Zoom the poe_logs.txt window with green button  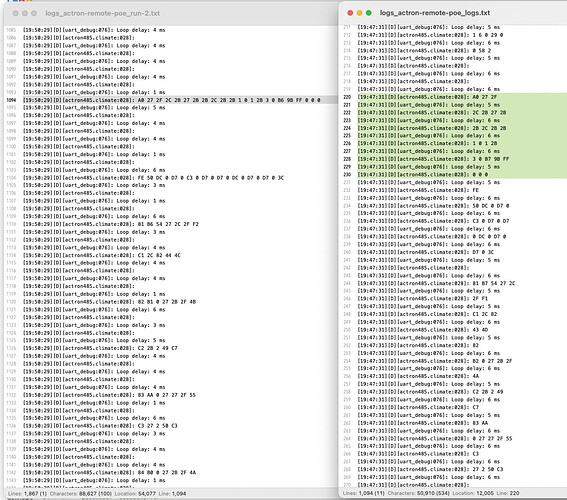coord(368,13)
